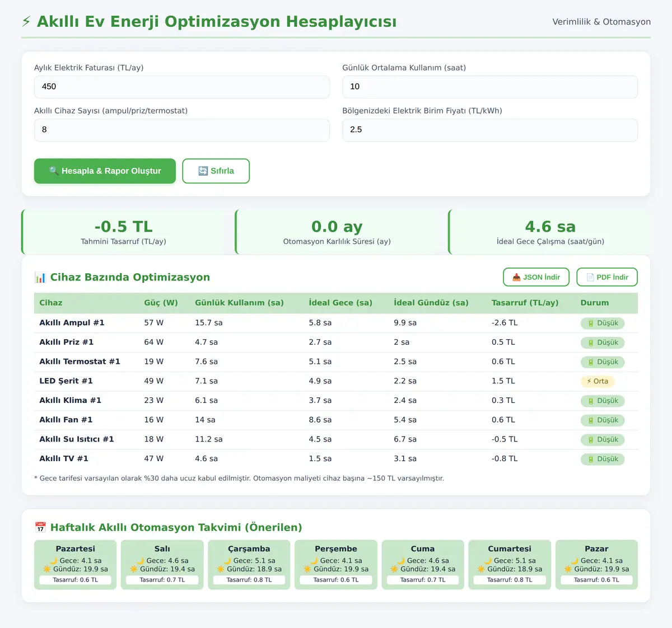Screen dimensions: 672x628
Task: Click the sun icon in Pazartesi card
Action: tap(47, 569)
